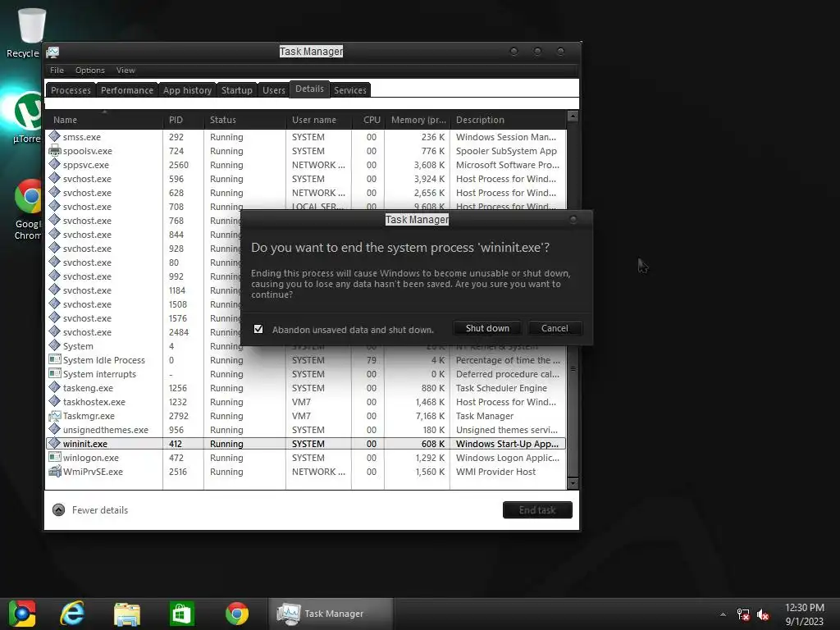
Task: Click the End task button
Action: (x=537, y=510)
